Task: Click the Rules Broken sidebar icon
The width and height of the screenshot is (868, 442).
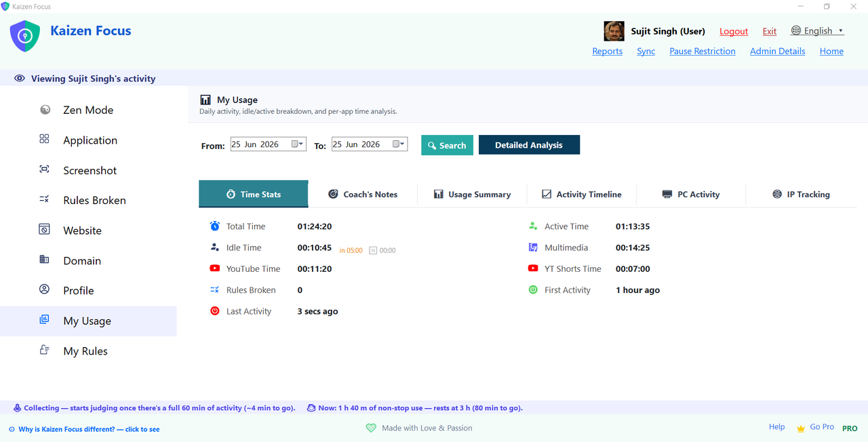Action: (x=44, y=199)
